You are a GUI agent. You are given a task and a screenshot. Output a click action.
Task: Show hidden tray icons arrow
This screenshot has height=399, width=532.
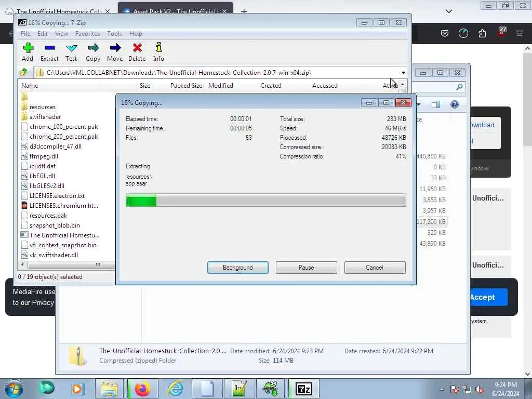[442, 390]
